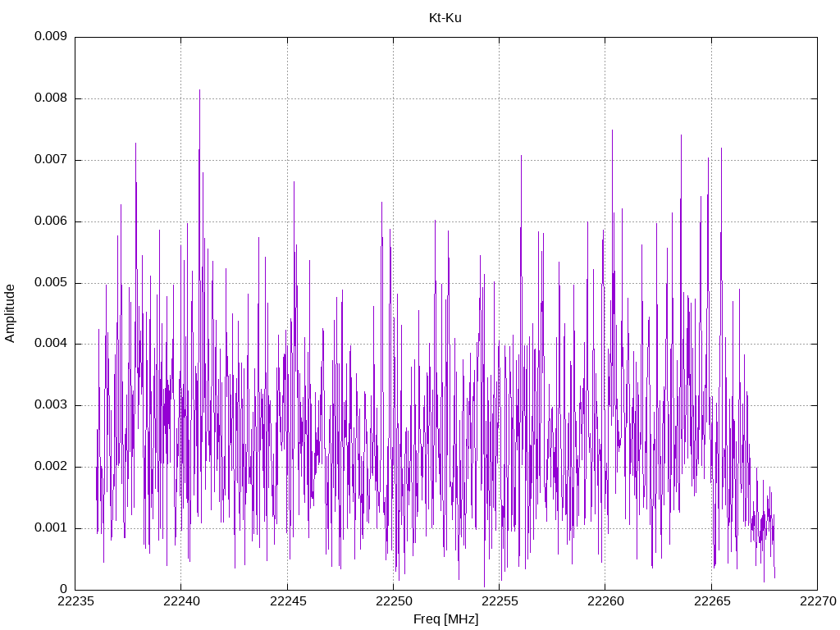Image resolution: width=840 pixels, height=630 pixels.
Task: Click the y-axis tick label 0.001
Action: [51, 527]
